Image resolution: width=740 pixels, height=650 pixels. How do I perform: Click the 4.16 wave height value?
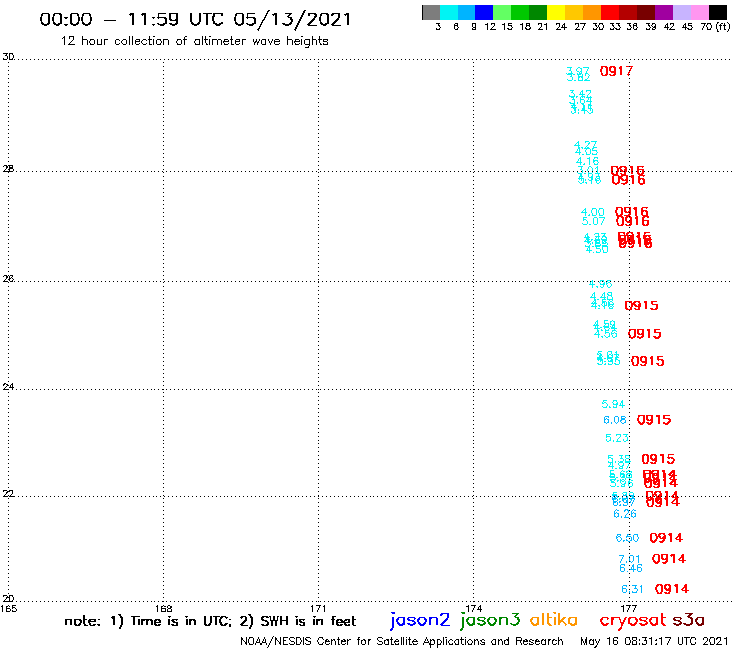(x=588, y=161)
